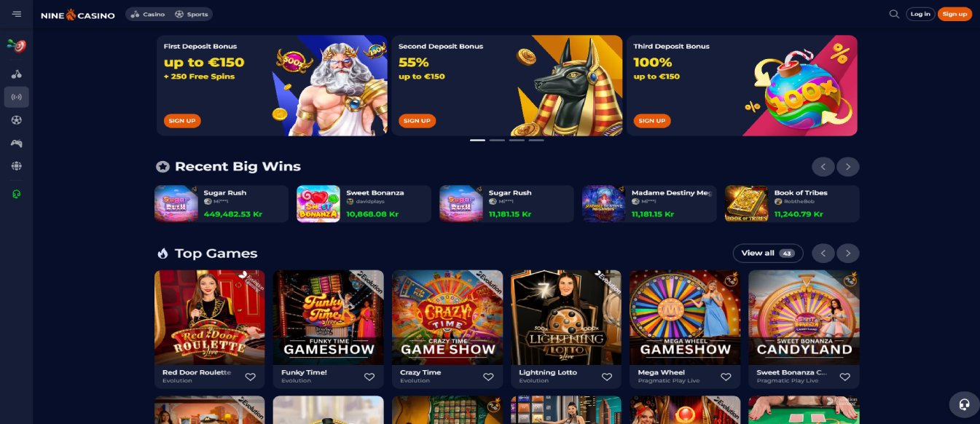Add Mega Wheel to favorites via heart

point(726,377)
